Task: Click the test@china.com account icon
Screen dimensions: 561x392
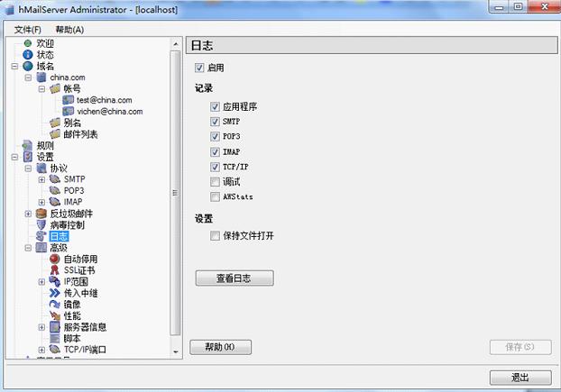Action: pyautogui.click(x=68, y=100)
